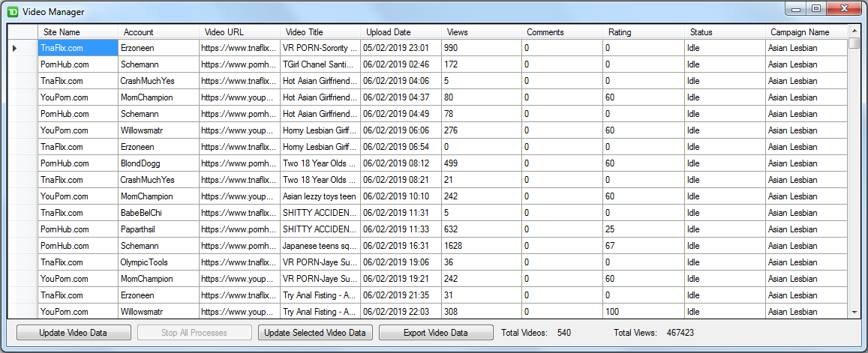Click the scroll down arrow of the grid
The width and height of the screenshot is (868, 353).
tap(854, 311)
